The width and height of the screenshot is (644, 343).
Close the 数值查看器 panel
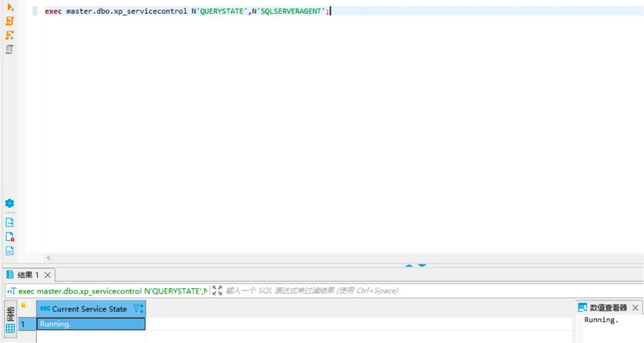tap(635, 307)
